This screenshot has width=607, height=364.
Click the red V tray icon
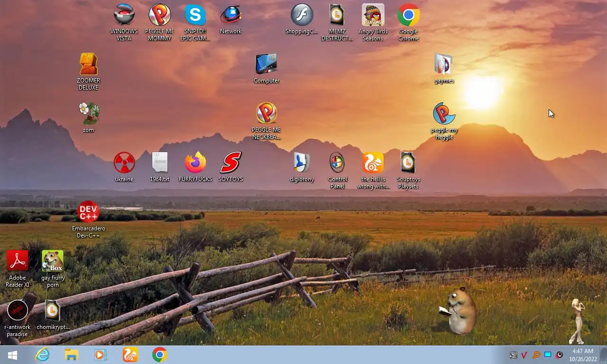[x=524, y=355]
